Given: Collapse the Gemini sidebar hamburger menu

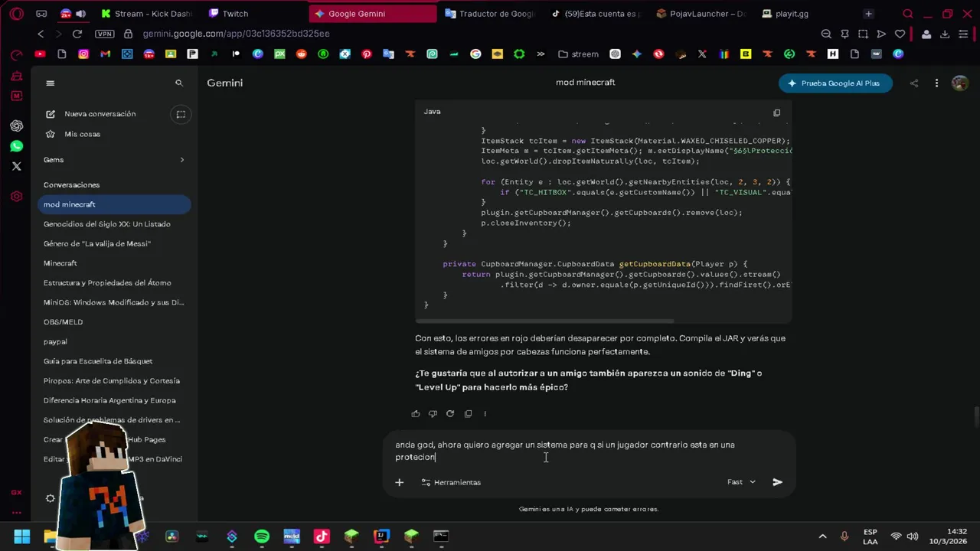Looking at the screenshot, I should [x=51, y=83].
